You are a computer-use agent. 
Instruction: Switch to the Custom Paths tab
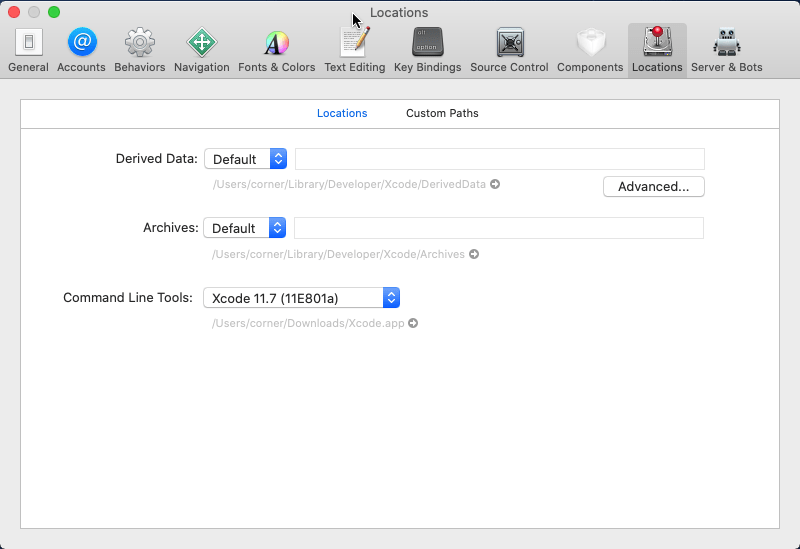(442, 113)
